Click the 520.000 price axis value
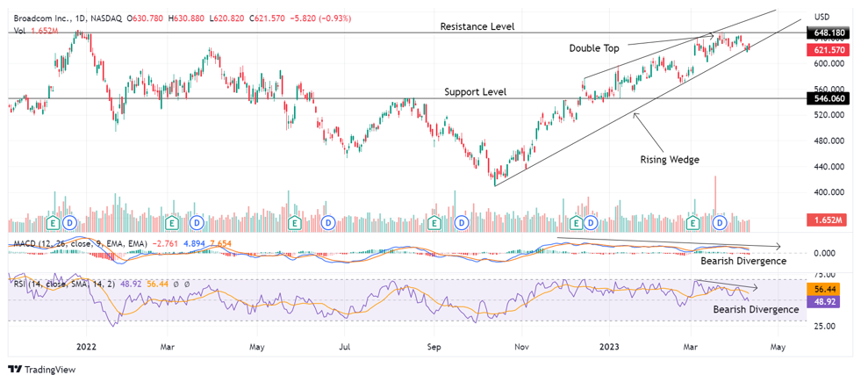Image resolution: width=868 pixels, height=382 pixels. point(829,115)
